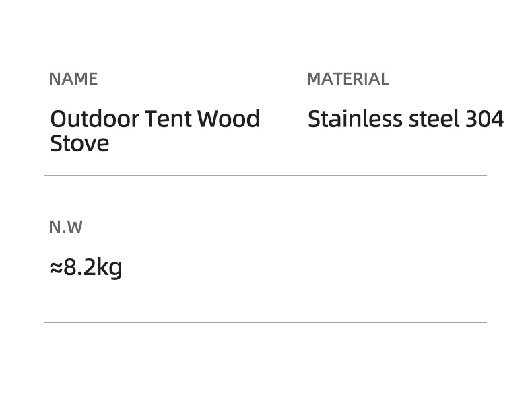Image resolution: width=532 pixels, height=407 pixels.
Task: Click the letter M in MATERIAL
Action: (314, 79)
